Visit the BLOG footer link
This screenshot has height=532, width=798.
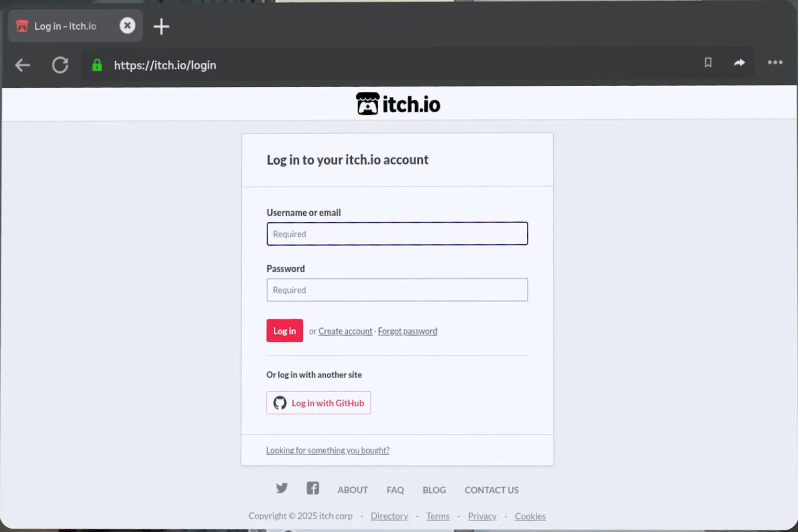coord(434,490)
